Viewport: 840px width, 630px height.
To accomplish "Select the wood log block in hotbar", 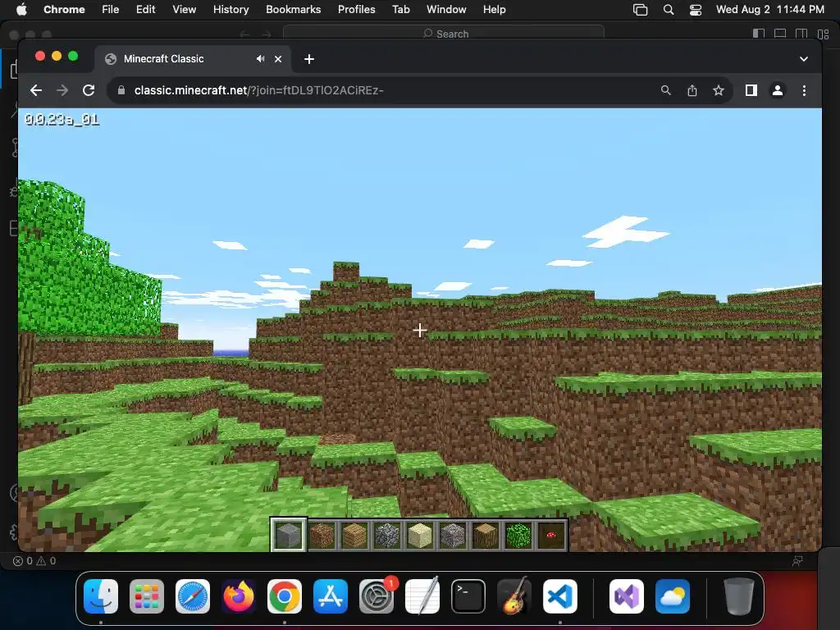I will (486, 535).
